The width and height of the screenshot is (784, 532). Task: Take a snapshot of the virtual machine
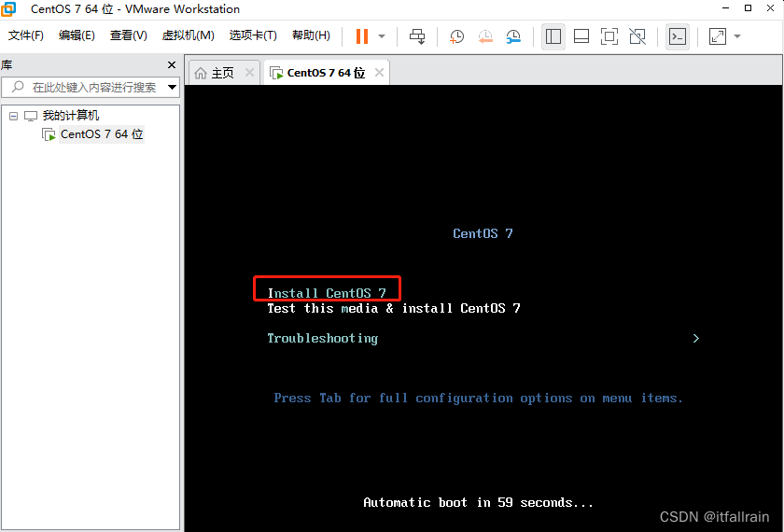tap(456, 36)
